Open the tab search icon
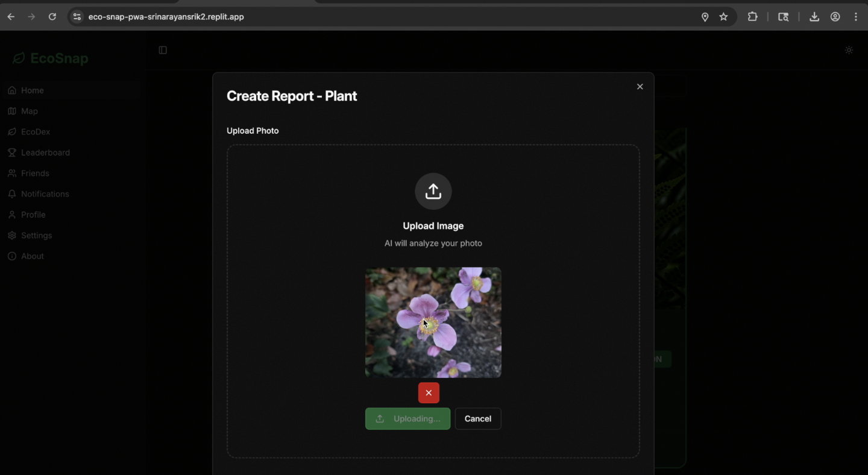868x475 pixels. [783, 17]
